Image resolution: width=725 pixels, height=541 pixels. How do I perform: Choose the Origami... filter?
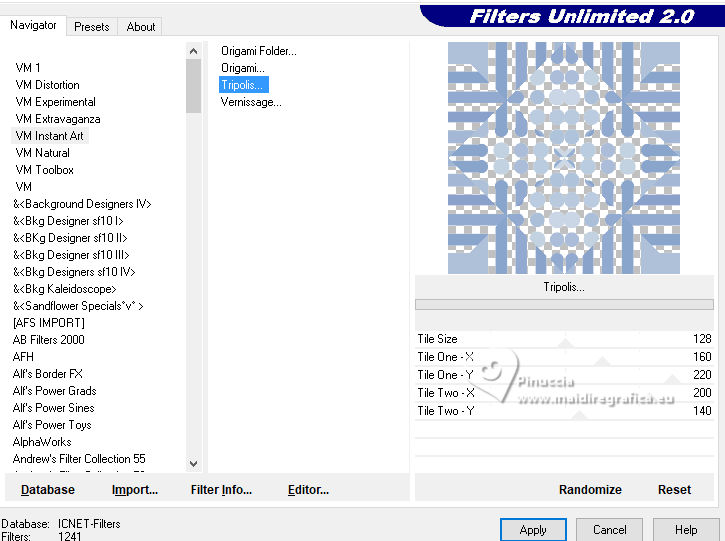(x=243, y=68)
